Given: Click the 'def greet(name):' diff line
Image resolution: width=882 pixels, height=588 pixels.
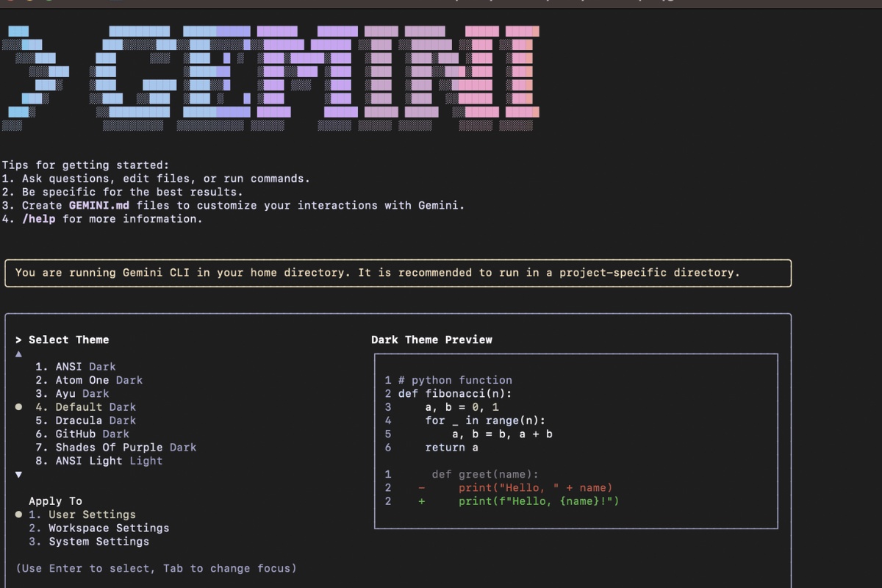Looking at the screenshot, I should click(485, 474).
